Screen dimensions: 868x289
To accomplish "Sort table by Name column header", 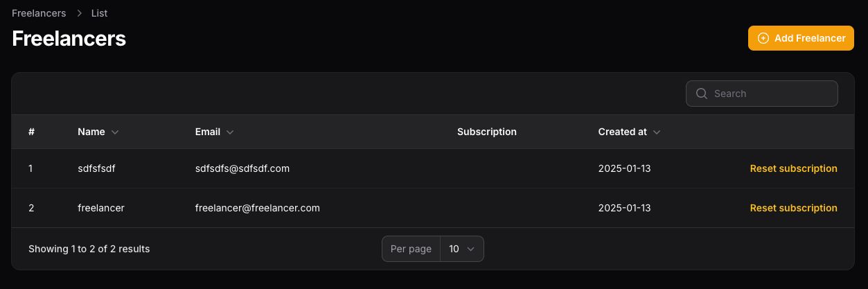I will tap(91, 132).
